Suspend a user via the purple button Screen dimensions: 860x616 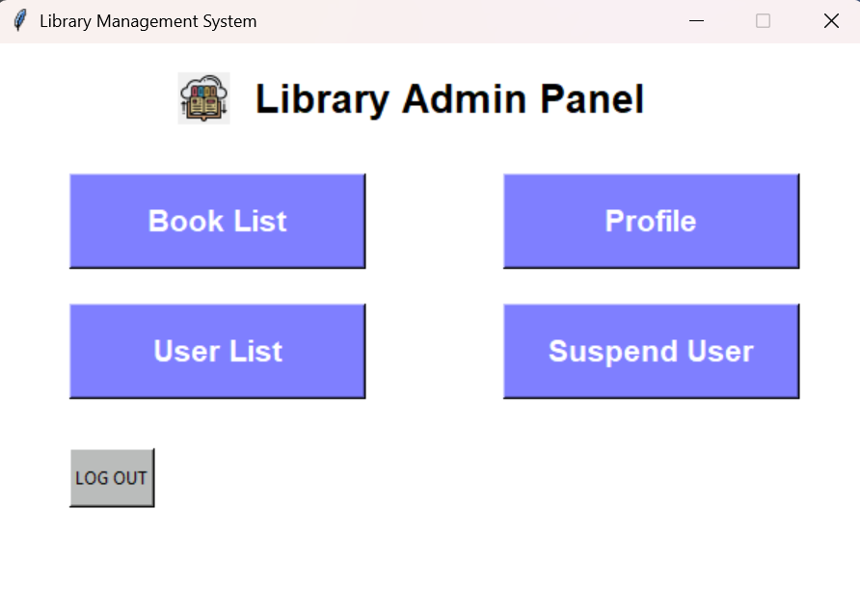650,351
